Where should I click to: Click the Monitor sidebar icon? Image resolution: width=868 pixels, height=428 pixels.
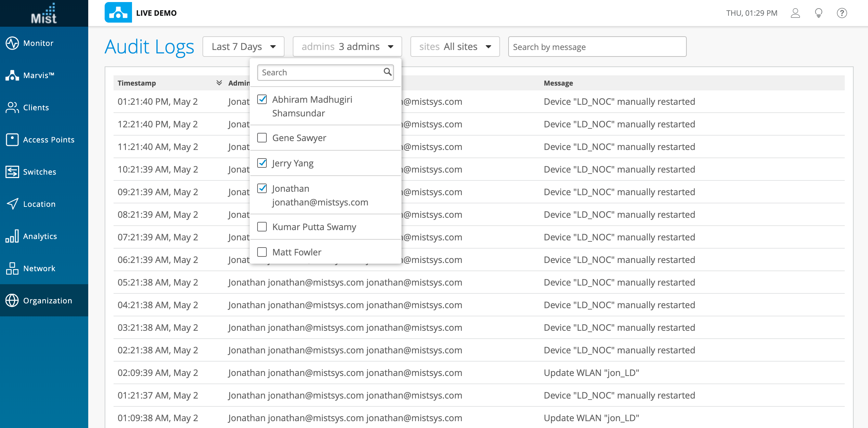coord(12,43)
